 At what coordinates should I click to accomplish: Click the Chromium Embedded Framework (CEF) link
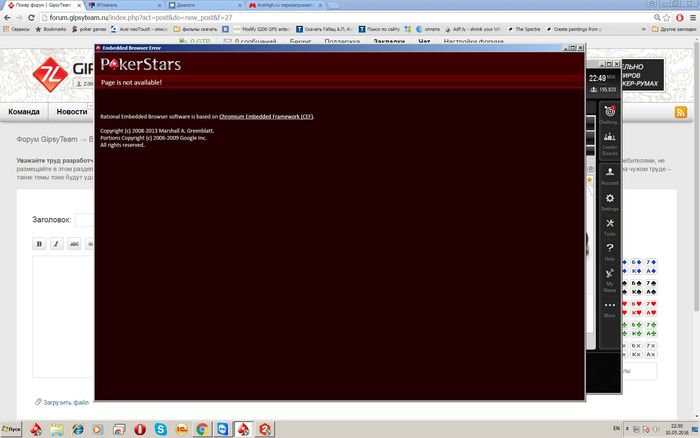tap(266, 117)
